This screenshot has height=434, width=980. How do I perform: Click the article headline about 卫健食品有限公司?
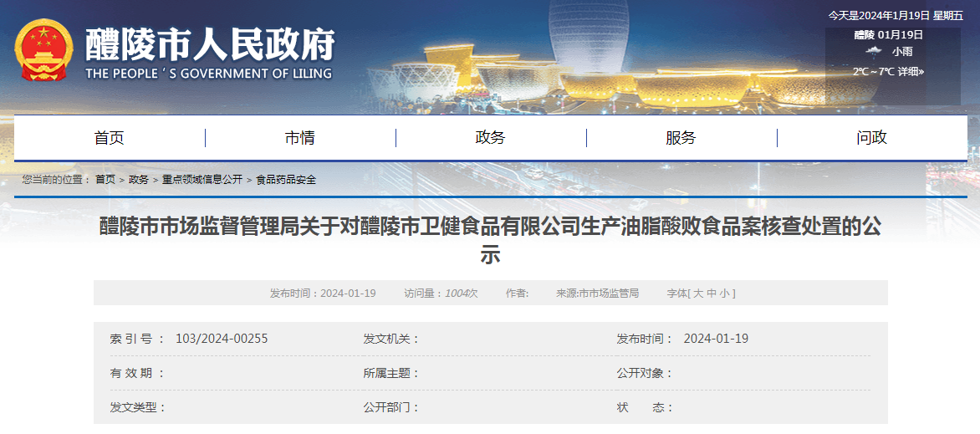point(491,241)
